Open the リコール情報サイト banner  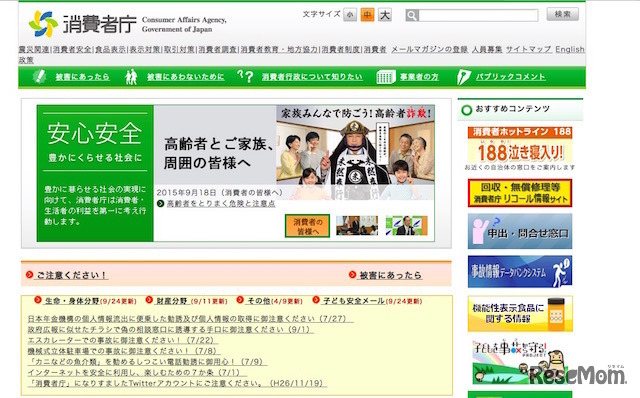(520, 193)
